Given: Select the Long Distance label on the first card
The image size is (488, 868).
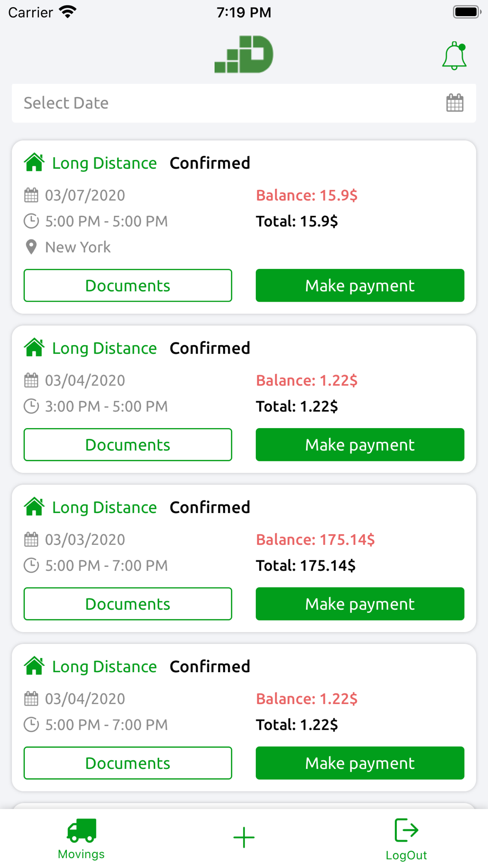Looking at the screenshot, I should pos(104,163).
